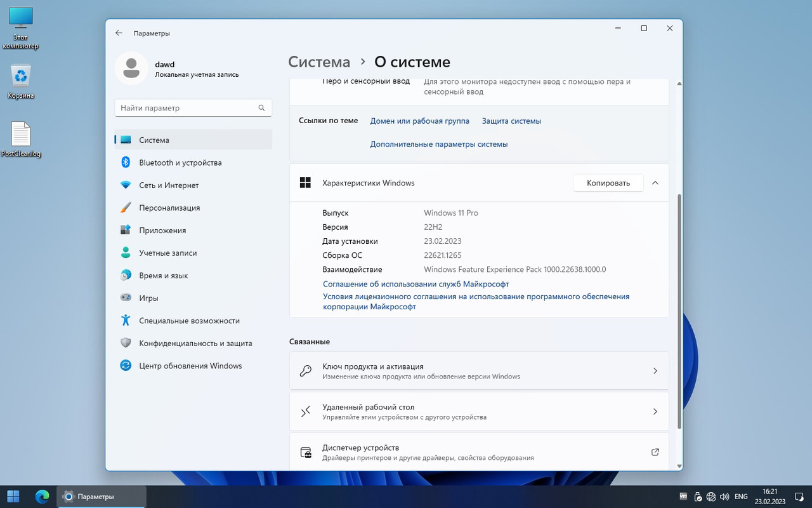Select Этот компьютер desktop icon

tap(20, 28)
